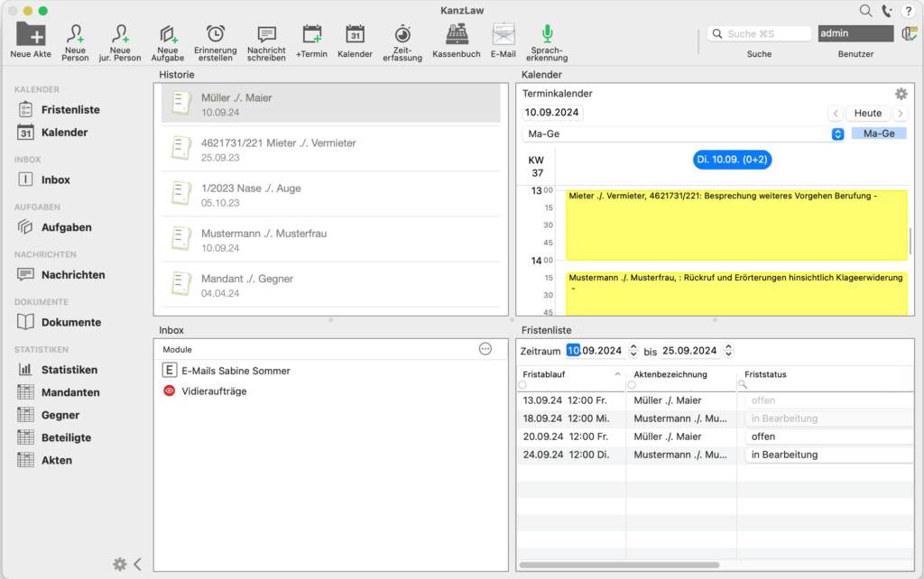Go to Fristenliste in the sidebar
Viewport: 924px width, 579px height.
(59, 109)
